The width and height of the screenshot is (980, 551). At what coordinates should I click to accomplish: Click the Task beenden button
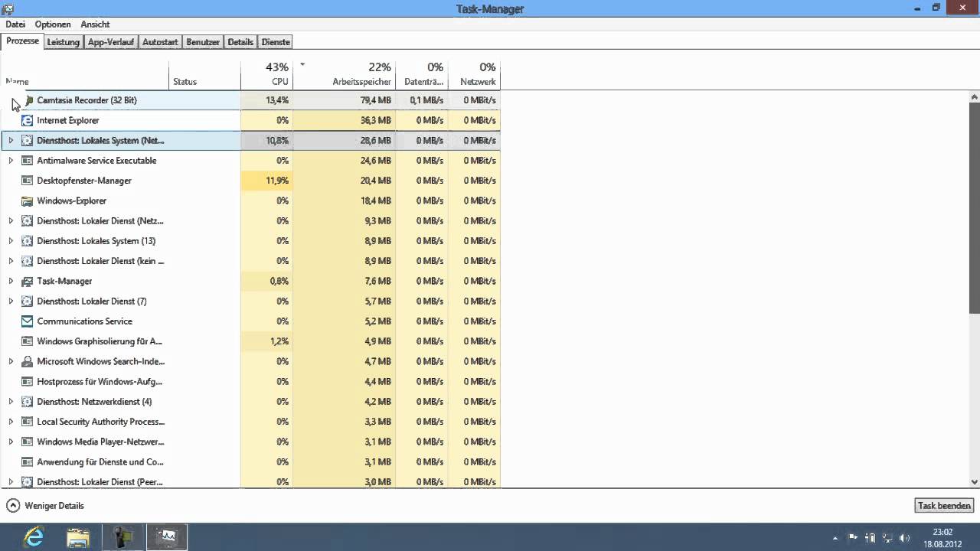click(945, 506)
